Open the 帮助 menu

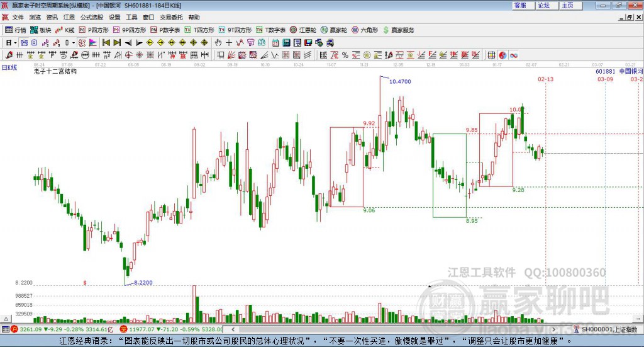pyautogui.click(x=194, y=17)
